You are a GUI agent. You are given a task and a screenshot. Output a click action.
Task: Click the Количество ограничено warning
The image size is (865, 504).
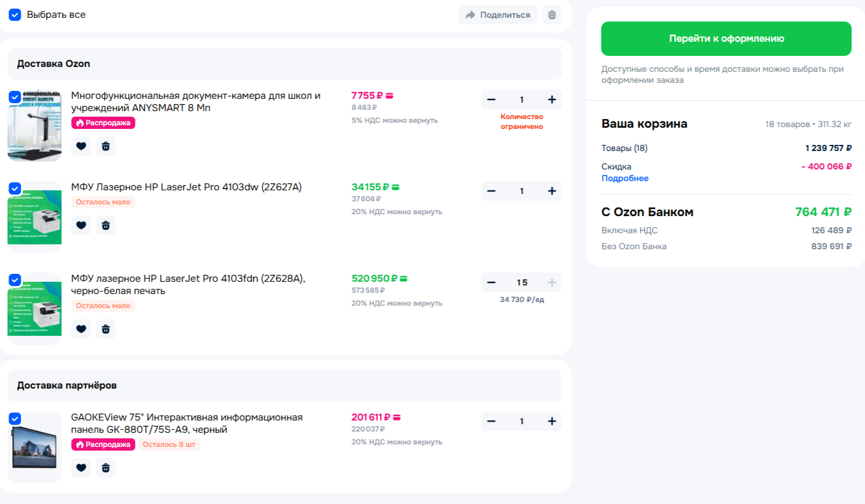(522, 122)
